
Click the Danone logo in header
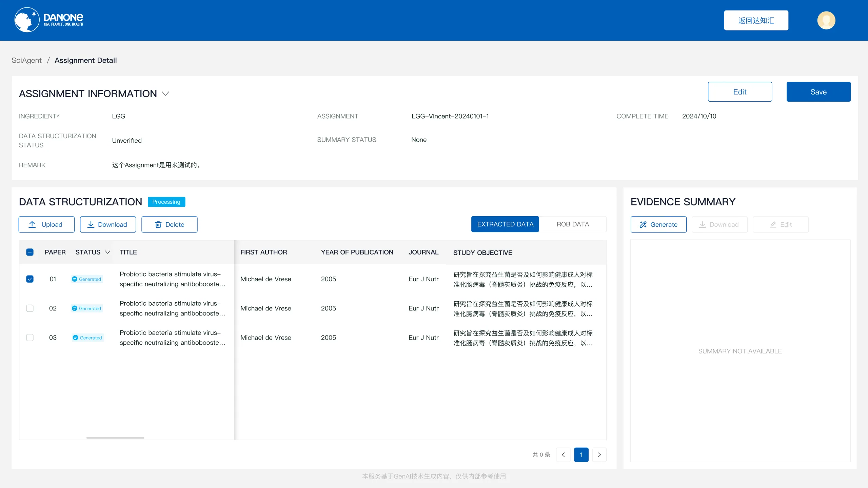tap(49, 20)
